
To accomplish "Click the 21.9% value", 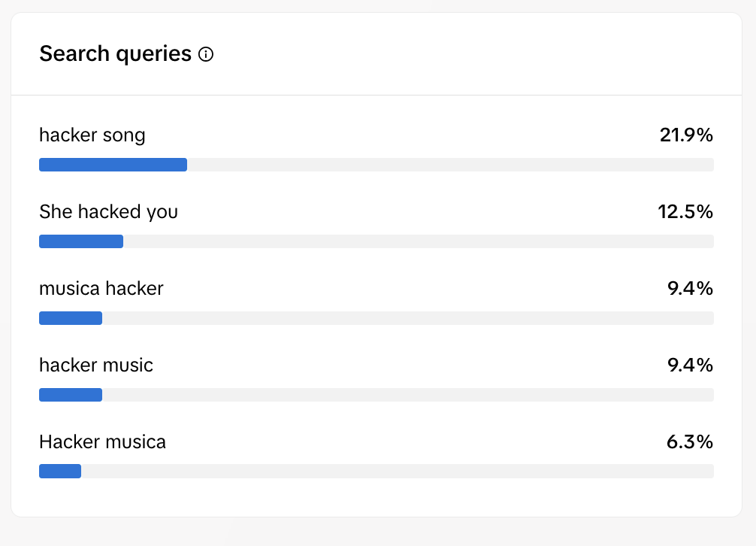I will [x=686, y=135].
